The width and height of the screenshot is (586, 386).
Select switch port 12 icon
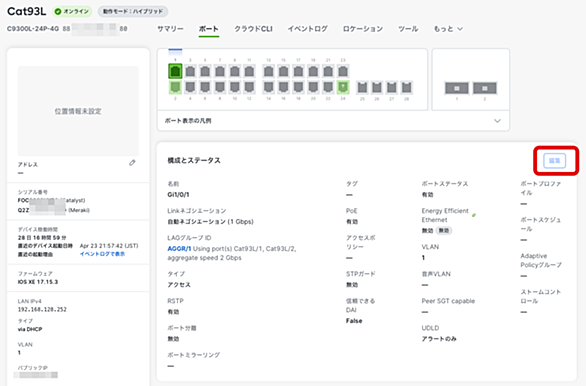pos(249,87)
